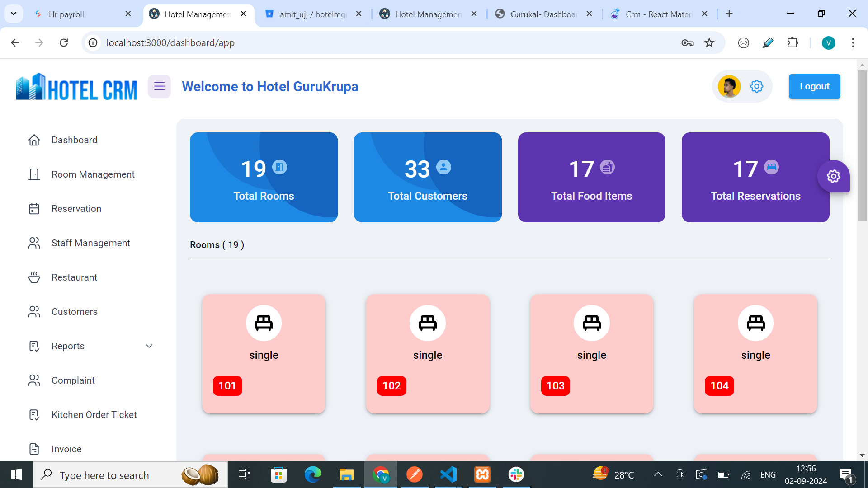Click the Logout button
This screenshot has height=488, width=868.
pyautogui.click(x=814, y=86)
